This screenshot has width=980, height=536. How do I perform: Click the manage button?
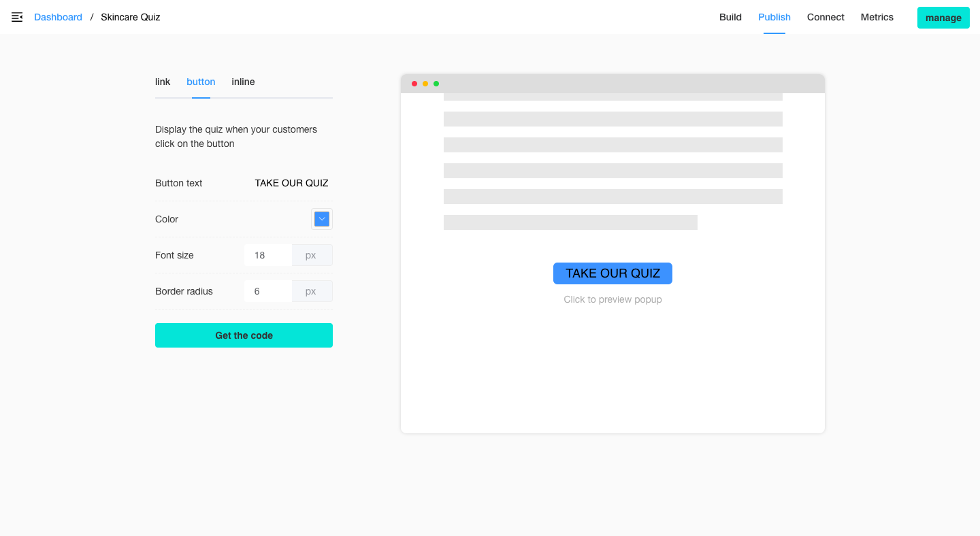(943, 18)
